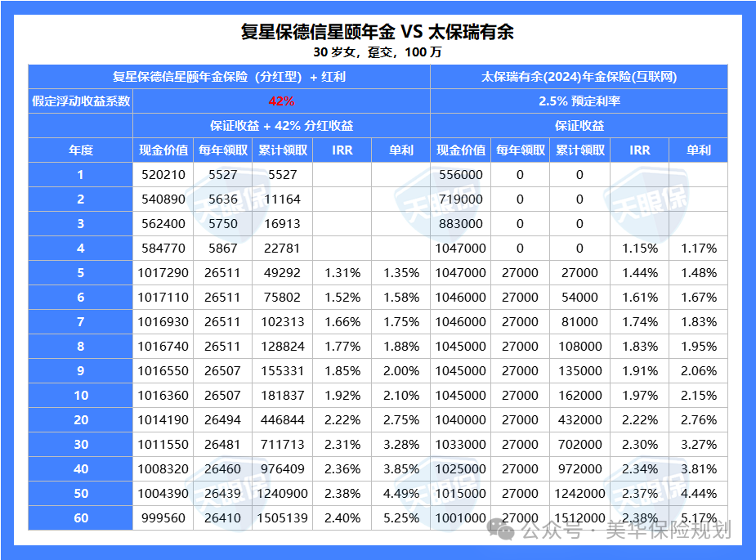Click the 太保瑞有余(2024)年金保险(互联网) header
The height and width of the screenshot is (560, 756).
pos(579,78)
